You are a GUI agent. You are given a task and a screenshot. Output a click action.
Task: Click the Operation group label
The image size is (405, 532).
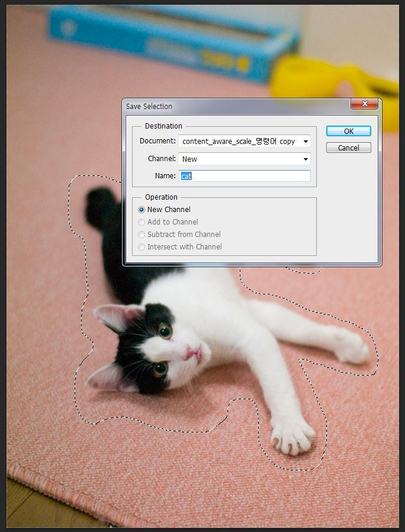pos(161,197)
